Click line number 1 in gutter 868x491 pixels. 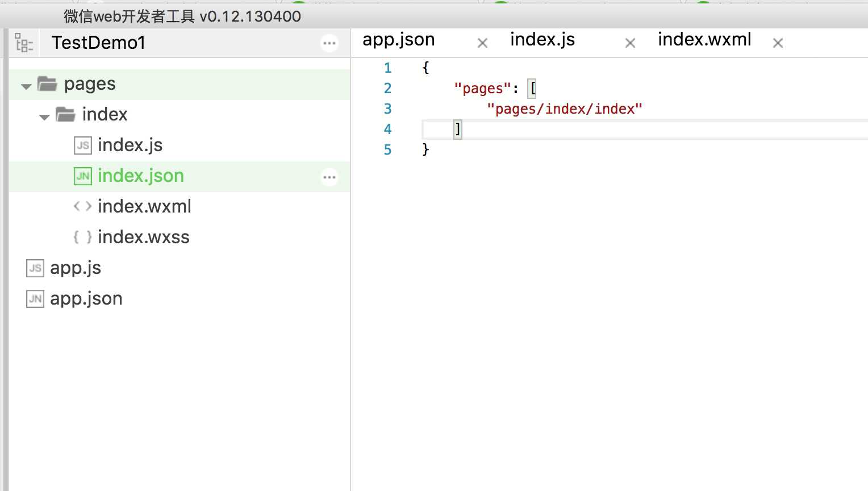pos(388,68)
